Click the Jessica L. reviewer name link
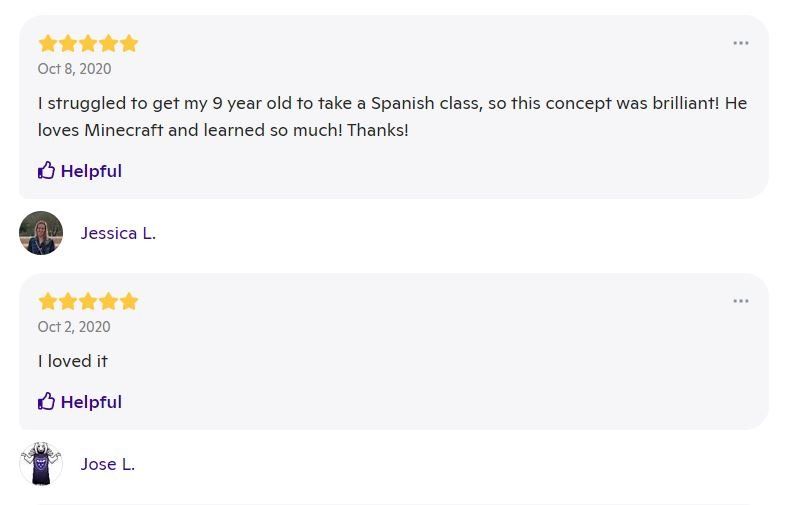802x505 pixels. click(118, 233)
